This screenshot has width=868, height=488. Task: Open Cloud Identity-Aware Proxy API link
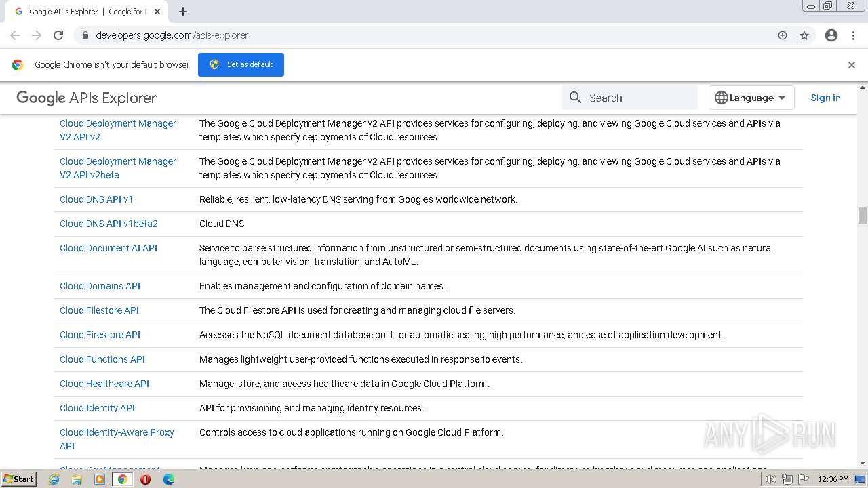(x=117, y=439)
